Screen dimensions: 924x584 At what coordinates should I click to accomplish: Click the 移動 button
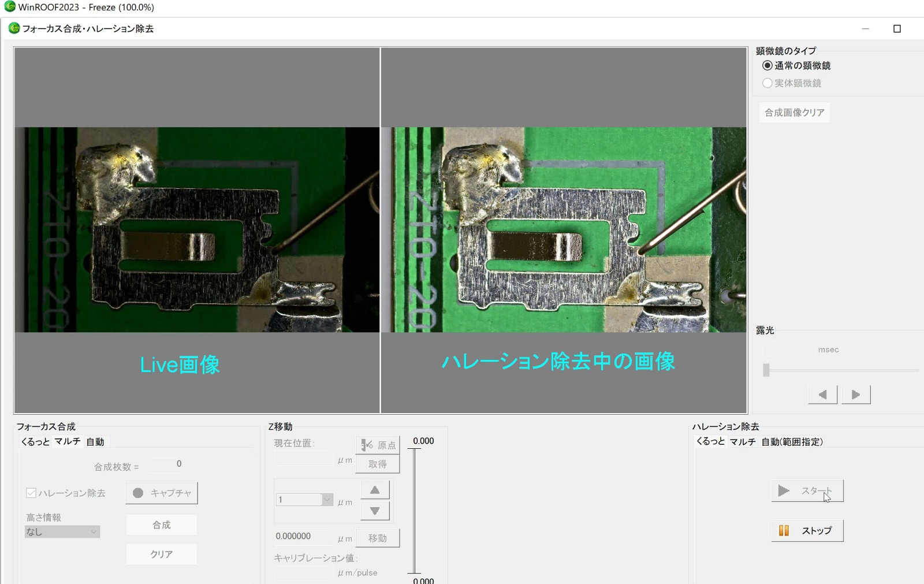[378, 538]
